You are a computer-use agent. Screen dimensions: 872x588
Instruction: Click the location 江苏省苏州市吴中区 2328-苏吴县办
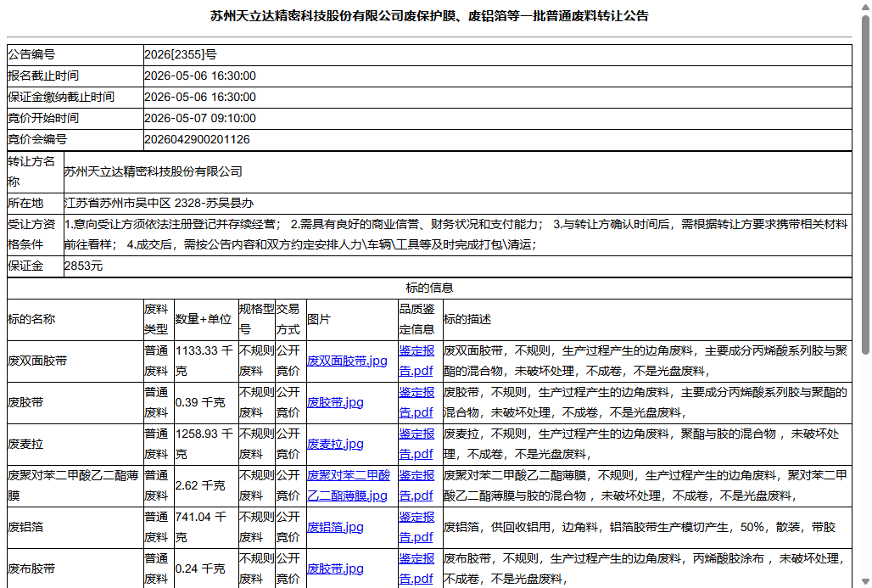pos(159,203)
